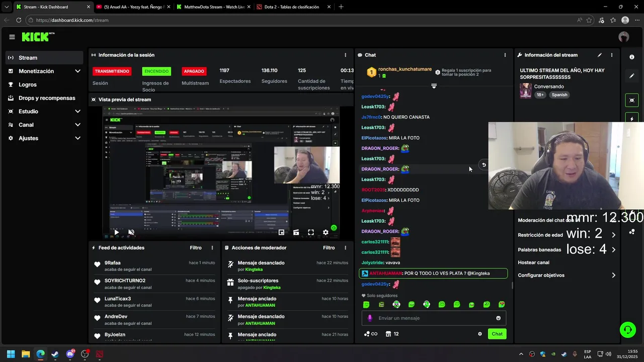
Task: Open the channel points infinity icon
Action: point(371,334)
